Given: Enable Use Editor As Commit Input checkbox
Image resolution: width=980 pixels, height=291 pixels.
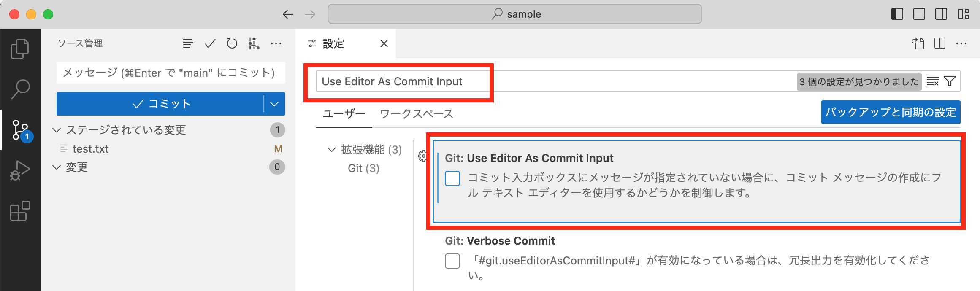Looking at the screenshot, I should tap(452, 178).
